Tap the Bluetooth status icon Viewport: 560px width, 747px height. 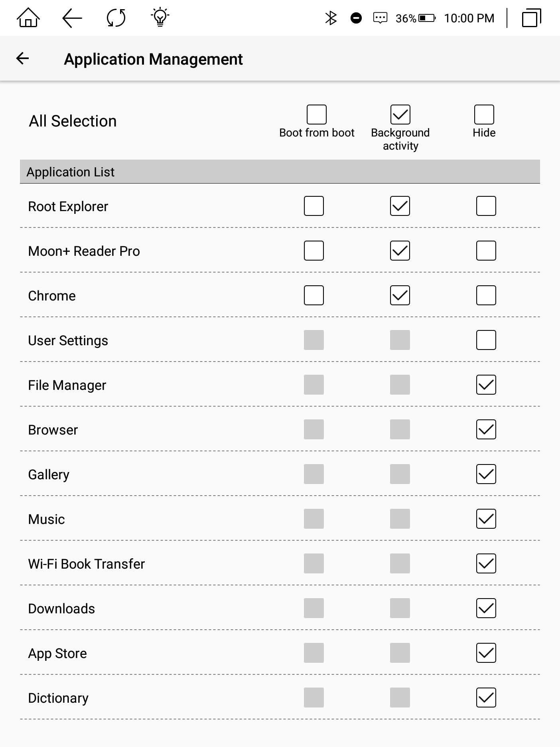331,18
